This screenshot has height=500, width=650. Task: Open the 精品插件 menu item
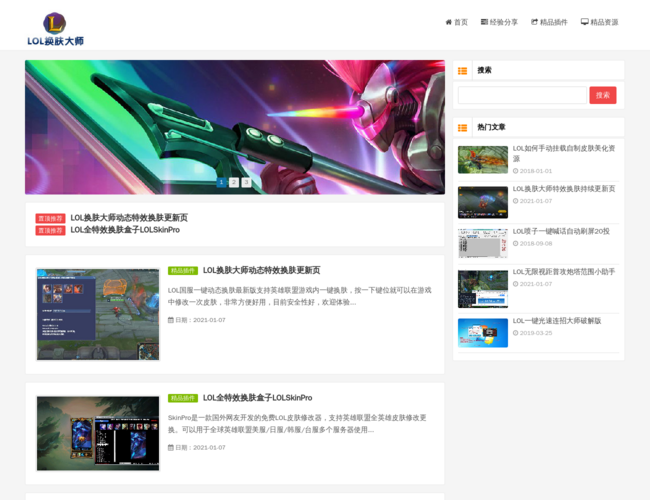[x=554, y=22]
